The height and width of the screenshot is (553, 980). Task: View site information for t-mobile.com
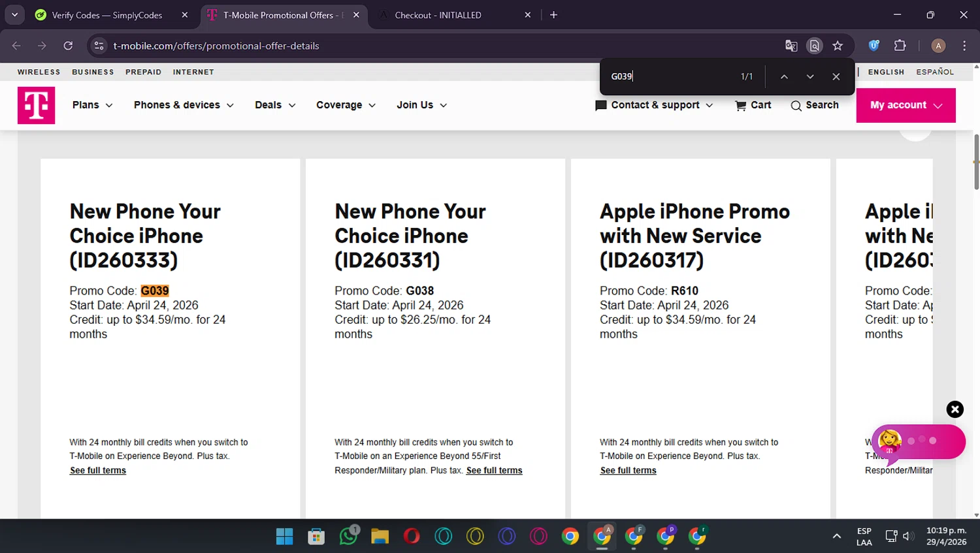(x=99, y=46)
